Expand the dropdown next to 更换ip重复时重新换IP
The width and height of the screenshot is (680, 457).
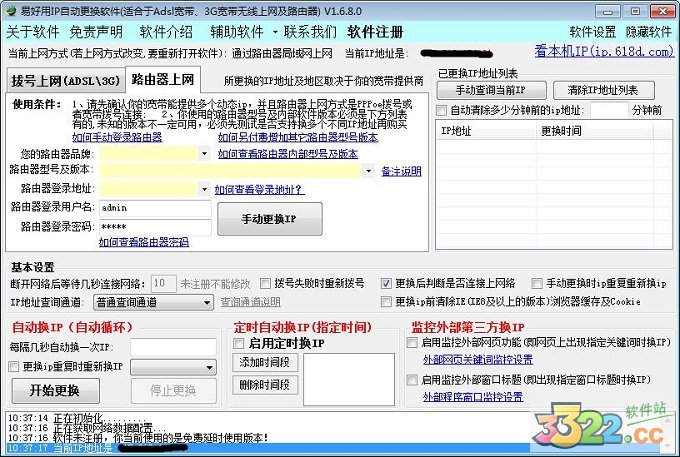[x=173, y=368]
